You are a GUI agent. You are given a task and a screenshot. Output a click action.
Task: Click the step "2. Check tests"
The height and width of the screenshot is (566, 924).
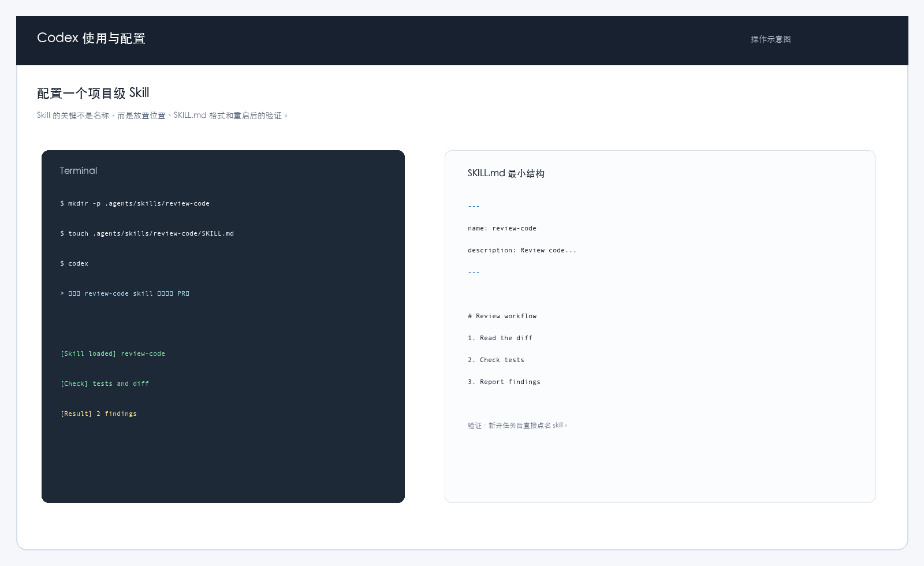496,360
